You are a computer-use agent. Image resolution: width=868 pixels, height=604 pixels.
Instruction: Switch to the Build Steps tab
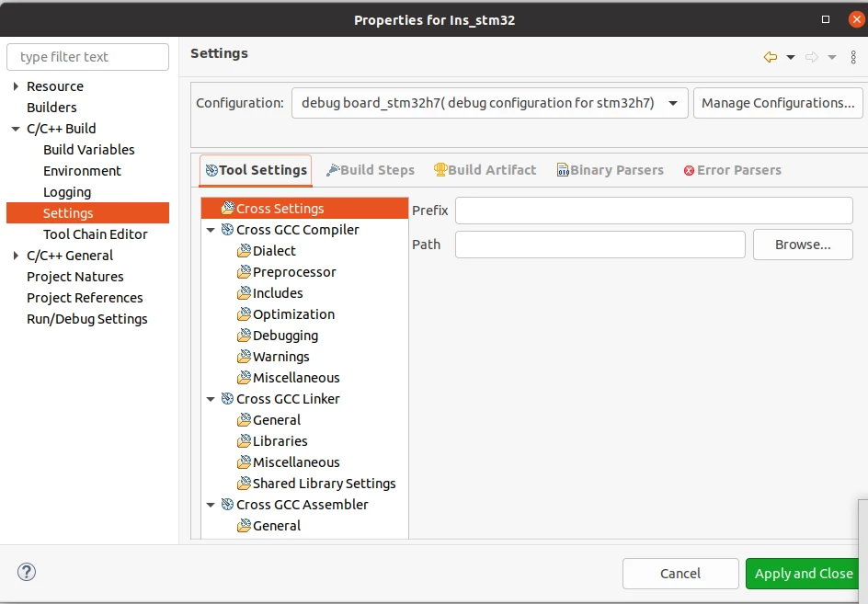(x=371, y=170)
